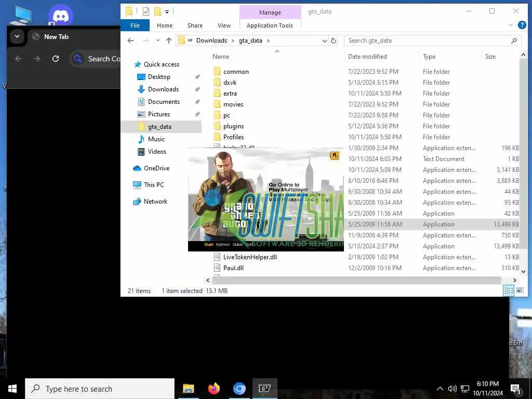
Task: Switch to Details view layout icon
Action: pos(509,290)
